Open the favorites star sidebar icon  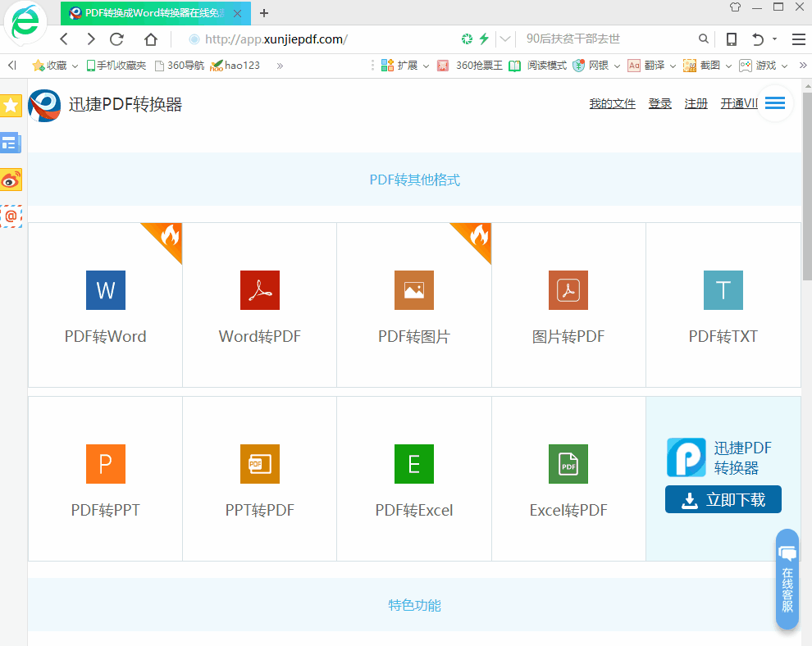[x=11, y=106]
